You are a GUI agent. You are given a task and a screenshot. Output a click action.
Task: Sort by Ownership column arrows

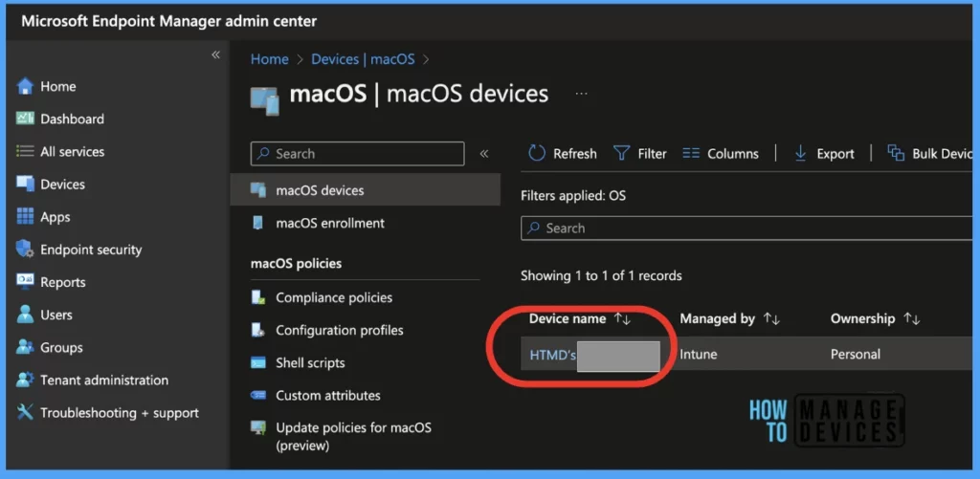[x=912, y=318]
